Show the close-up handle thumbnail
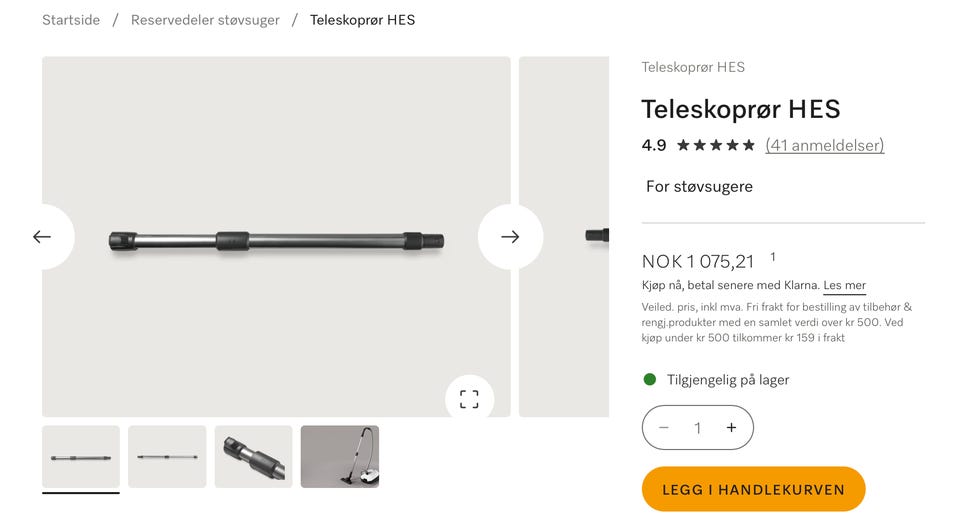This screenshot has height=530, width=960. click(253, 457)
